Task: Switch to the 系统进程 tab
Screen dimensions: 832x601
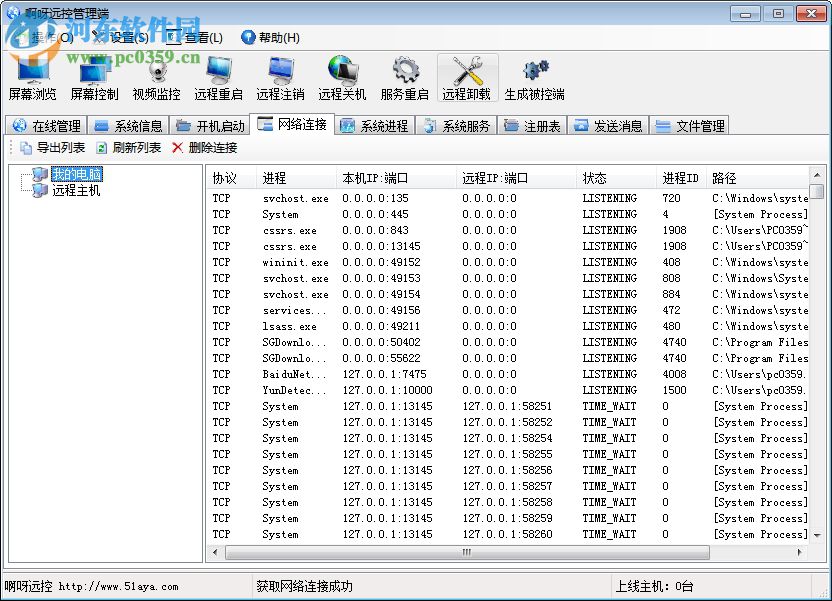Action: pos(374,124)
